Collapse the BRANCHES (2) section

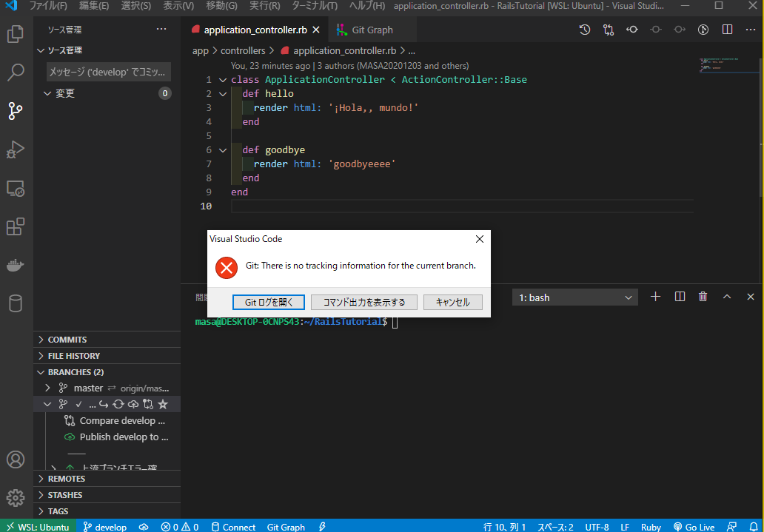pos(107,372)
